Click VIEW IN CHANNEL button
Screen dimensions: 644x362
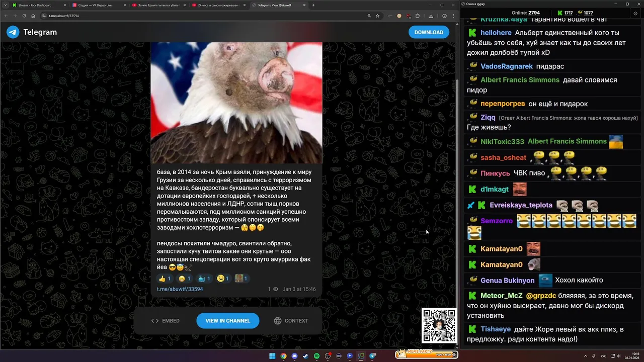tap(228, 321)
